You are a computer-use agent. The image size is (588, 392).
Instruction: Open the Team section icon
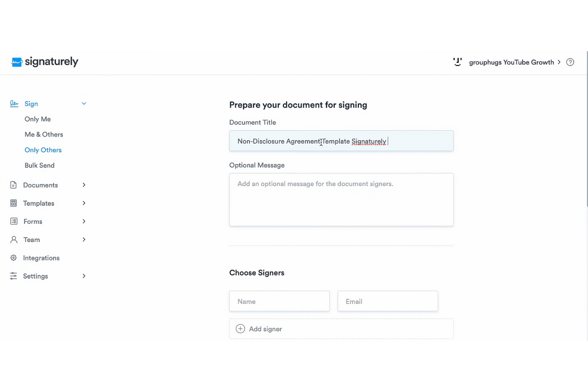(13, 239)
